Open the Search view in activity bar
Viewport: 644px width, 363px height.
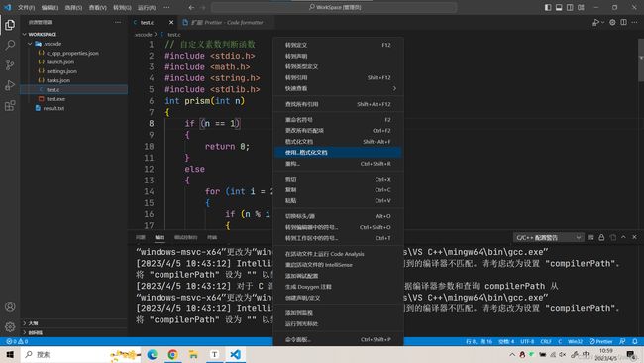10,45
